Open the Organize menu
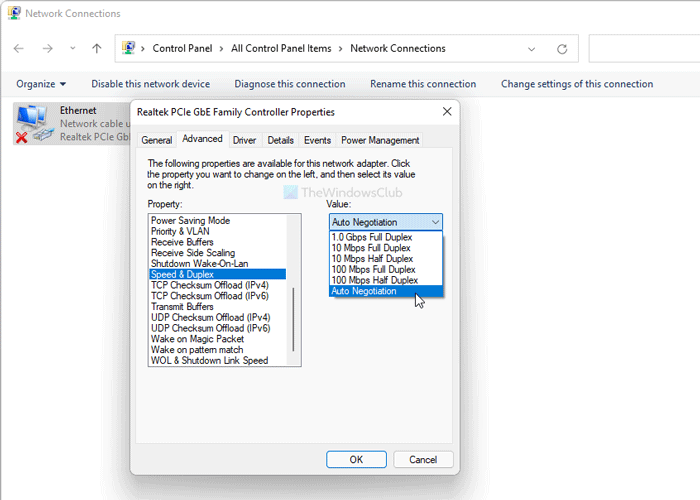 (41, 84)
